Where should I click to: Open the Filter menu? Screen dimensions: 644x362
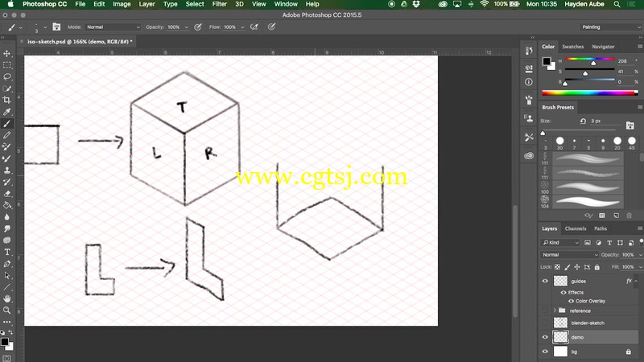point(219,4)
